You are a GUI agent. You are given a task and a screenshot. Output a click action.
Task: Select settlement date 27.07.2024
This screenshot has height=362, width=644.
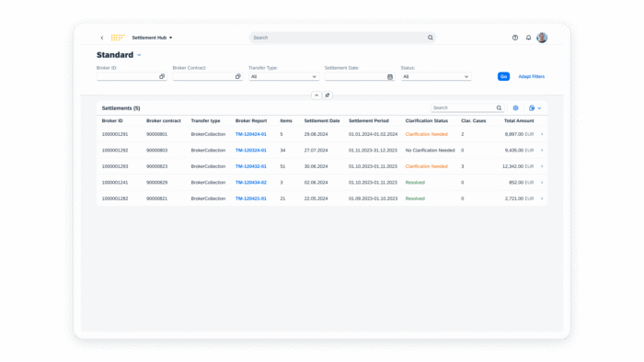point(316,151)
